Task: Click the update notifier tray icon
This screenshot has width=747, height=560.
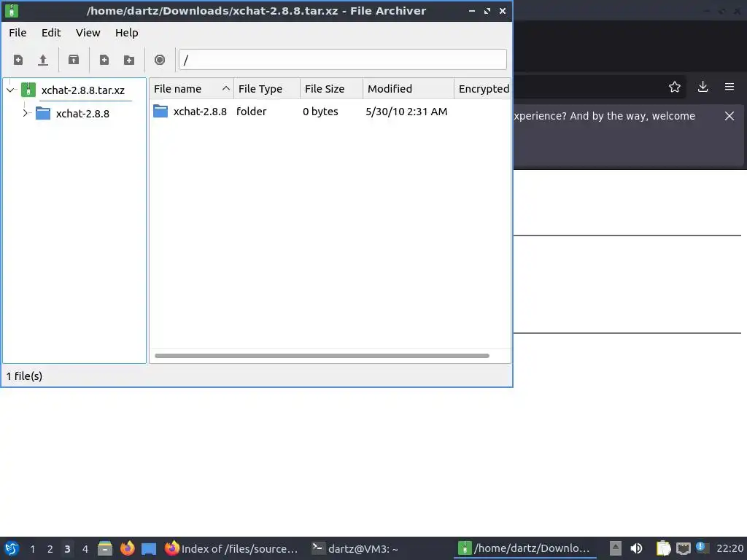Action: (702, 548)
